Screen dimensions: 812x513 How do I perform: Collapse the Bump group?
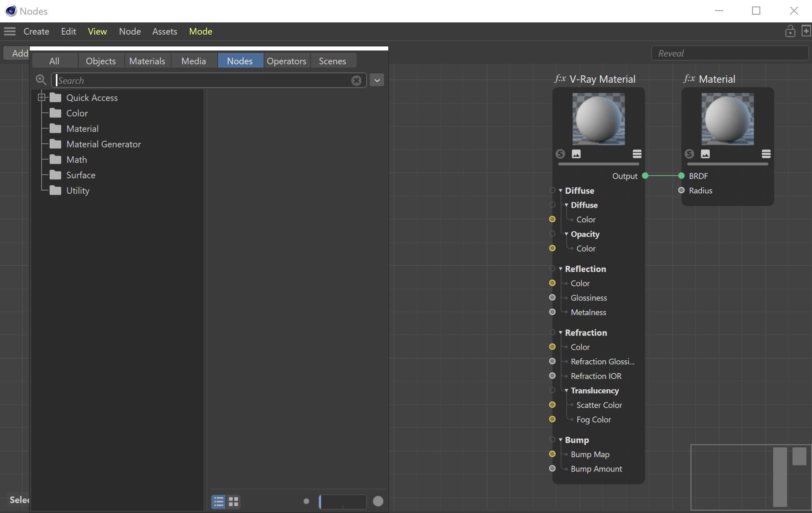pyautogui.click(x=561, y=440)
